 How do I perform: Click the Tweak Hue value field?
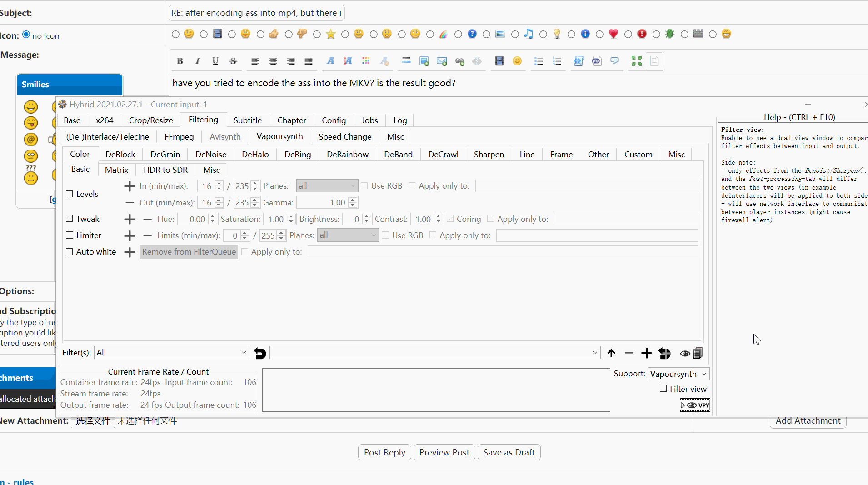pyautogui.click(x=197, y=219)
